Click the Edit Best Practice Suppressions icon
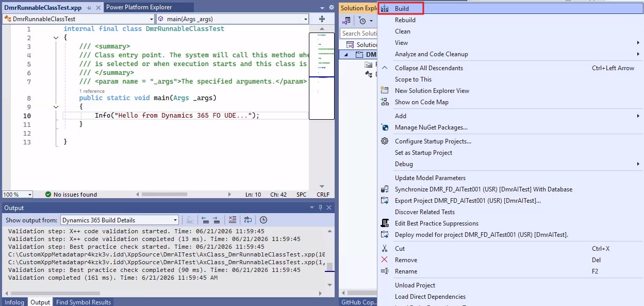The image size is (644, 306). click(385, 223)
